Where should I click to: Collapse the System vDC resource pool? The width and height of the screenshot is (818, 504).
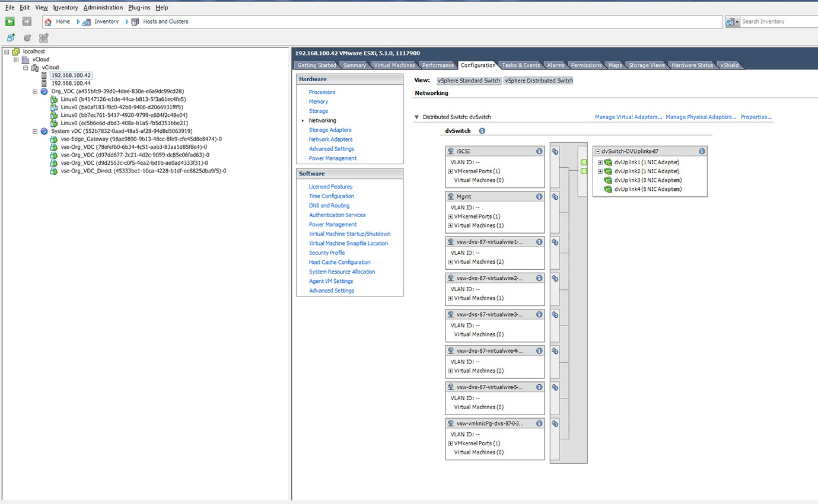35,131
